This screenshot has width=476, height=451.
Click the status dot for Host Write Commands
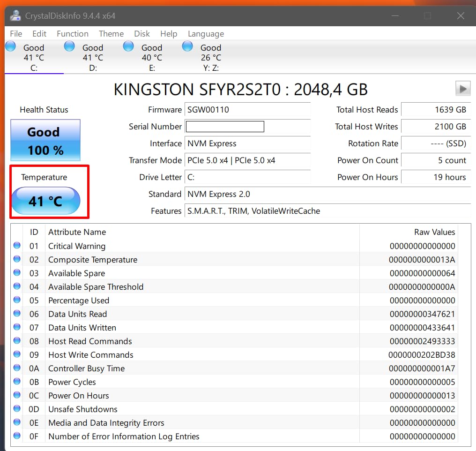(17, 354)
